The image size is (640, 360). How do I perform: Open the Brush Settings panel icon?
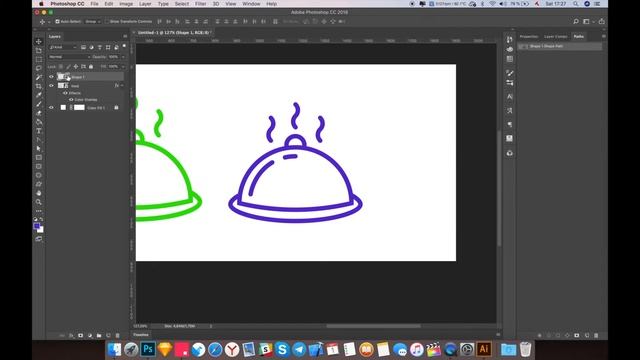[x=510, y=73]
